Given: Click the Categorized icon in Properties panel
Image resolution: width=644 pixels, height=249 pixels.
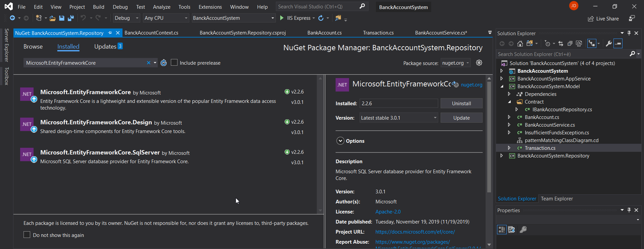Looking at the screenshot, I should click(x=502, y=230).
